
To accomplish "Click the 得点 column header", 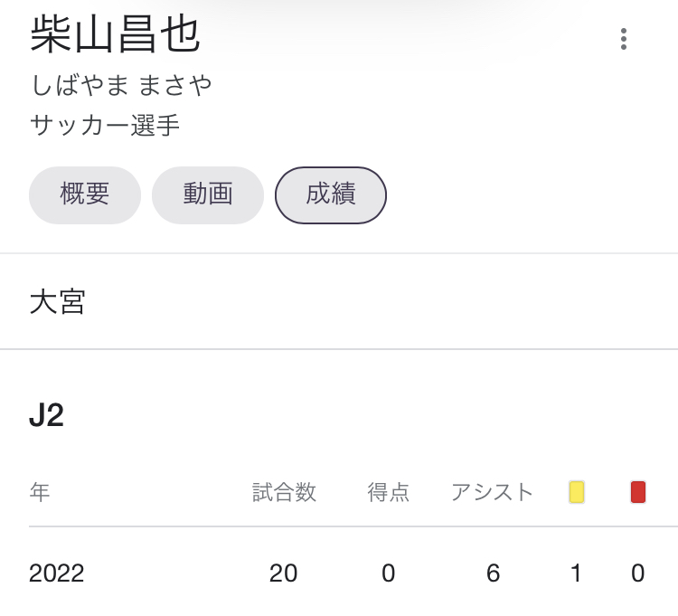I will [x=389, y=492].
